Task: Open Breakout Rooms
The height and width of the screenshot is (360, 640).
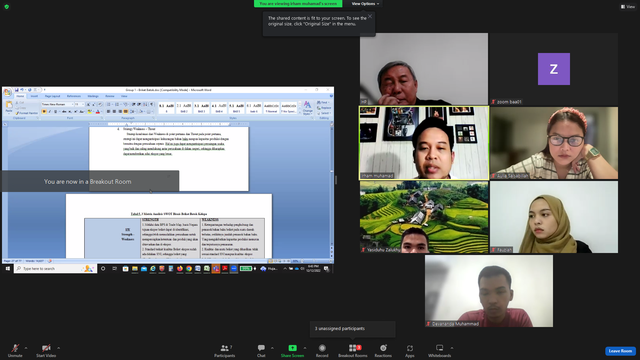Action: (353, 350)
